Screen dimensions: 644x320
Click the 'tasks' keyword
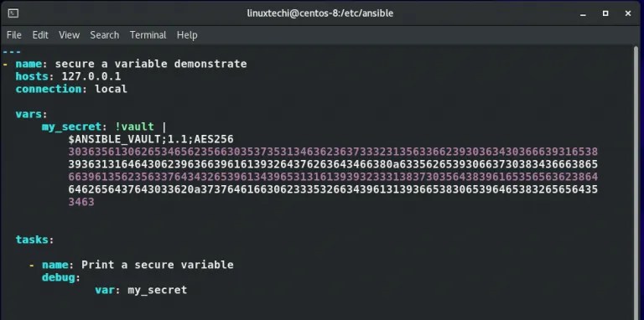(x=32, y=240)
